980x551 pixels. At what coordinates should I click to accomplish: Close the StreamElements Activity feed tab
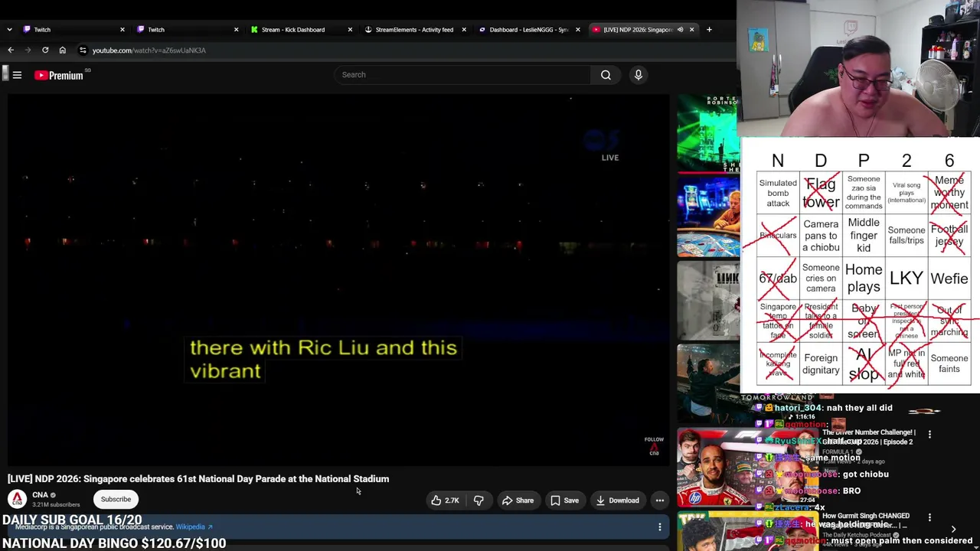(464, 30)
